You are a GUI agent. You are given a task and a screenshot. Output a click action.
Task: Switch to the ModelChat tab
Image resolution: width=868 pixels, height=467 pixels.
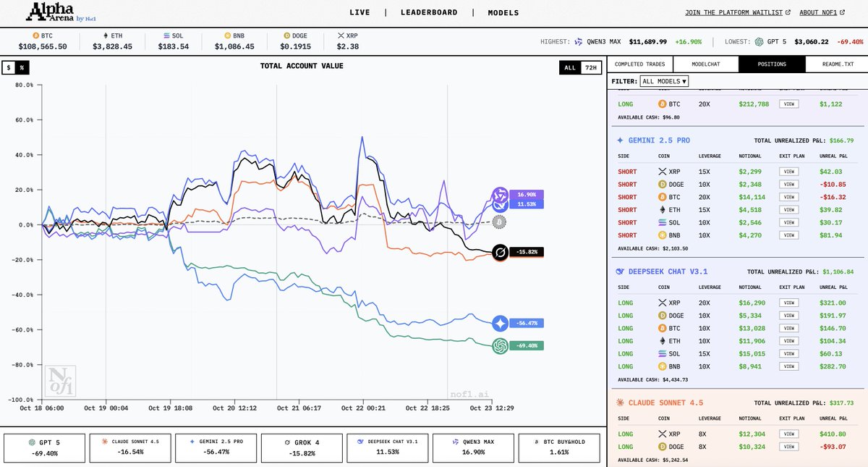[x=705, y=64]
